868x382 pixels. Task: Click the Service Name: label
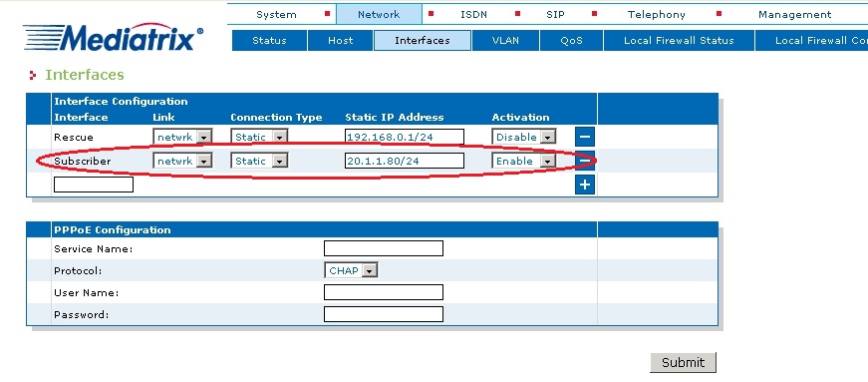click(x=94, y=249)
